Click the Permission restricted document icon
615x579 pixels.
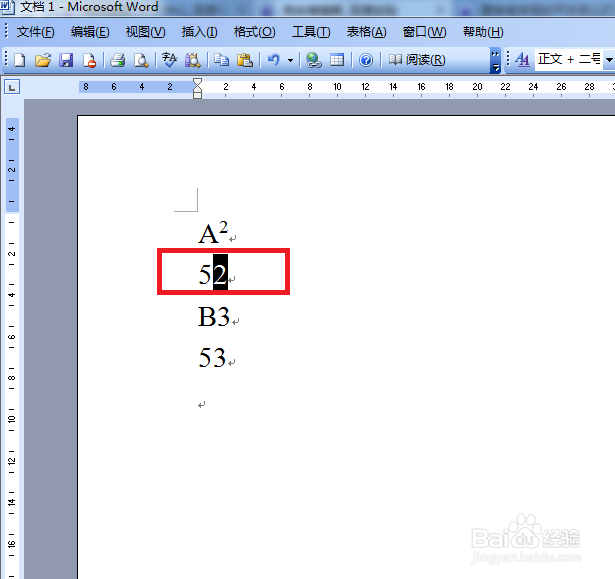[x=89, y=60]
